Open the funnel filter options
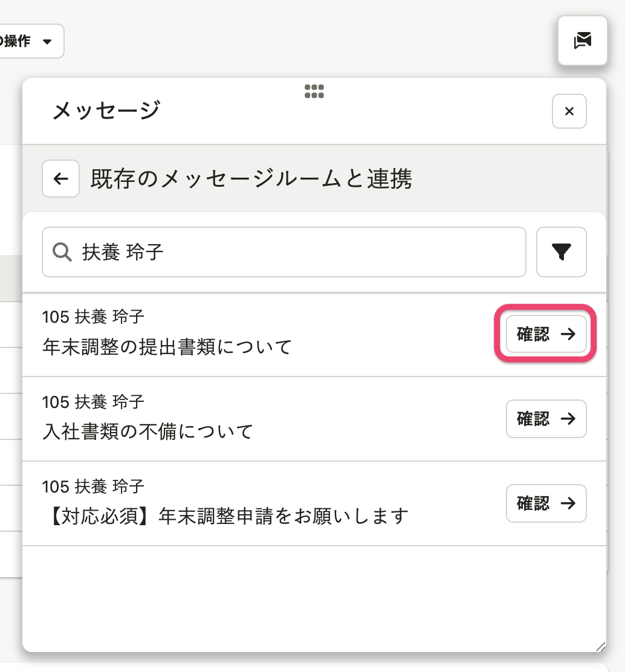 click(x=561, y=252)
